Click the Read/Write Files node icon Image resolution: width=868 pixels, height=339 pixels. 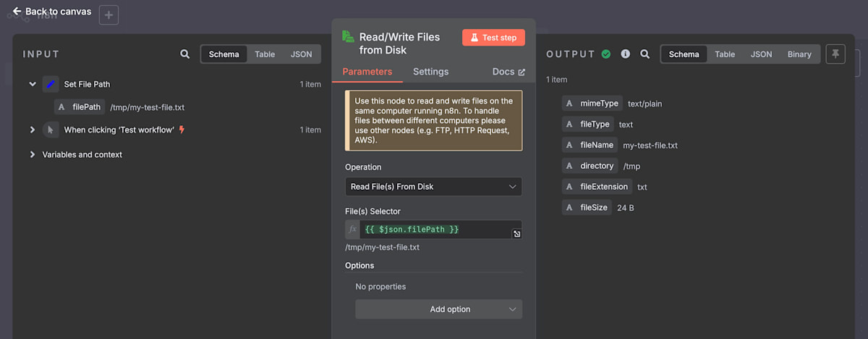(348, 37)
